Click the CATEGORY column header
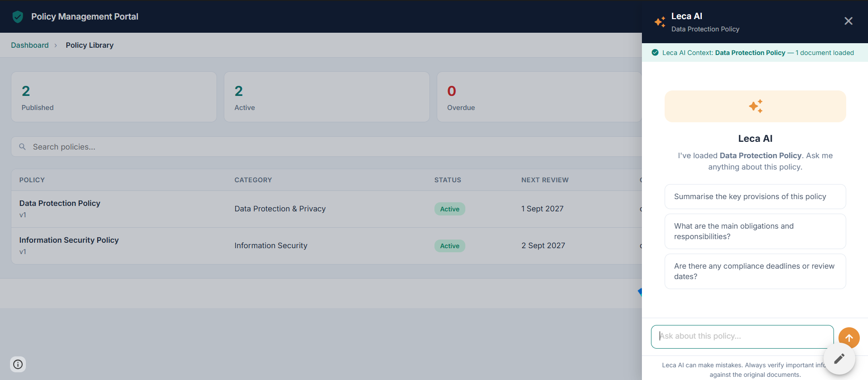The width and height of the screenshot is (868, 380). pyautogui.click(x=253, y=180)
